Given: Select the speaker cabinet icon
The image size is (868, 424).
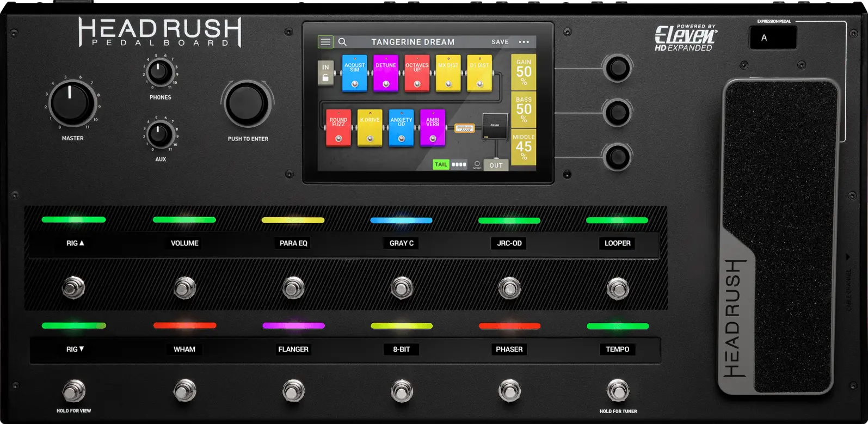Looking at the screenshot, I should pyautogui.click(x=495, y=126).
